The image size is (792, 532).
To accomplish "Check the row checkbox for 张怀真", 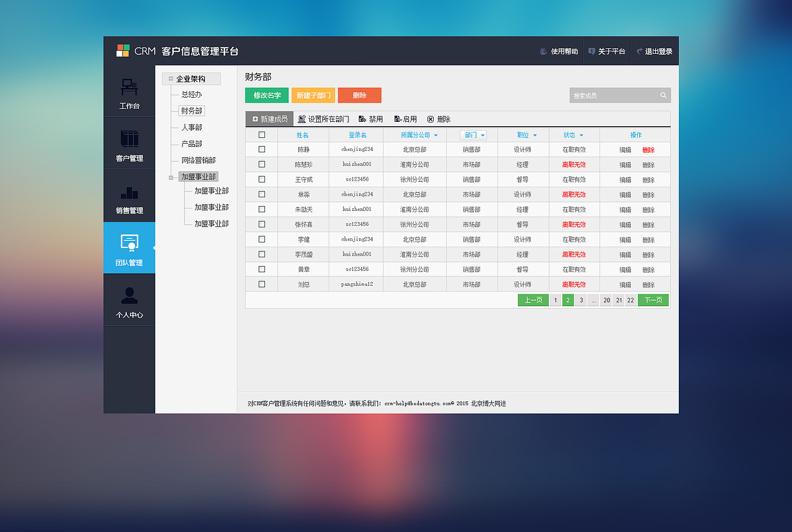I will coord(262,224).
